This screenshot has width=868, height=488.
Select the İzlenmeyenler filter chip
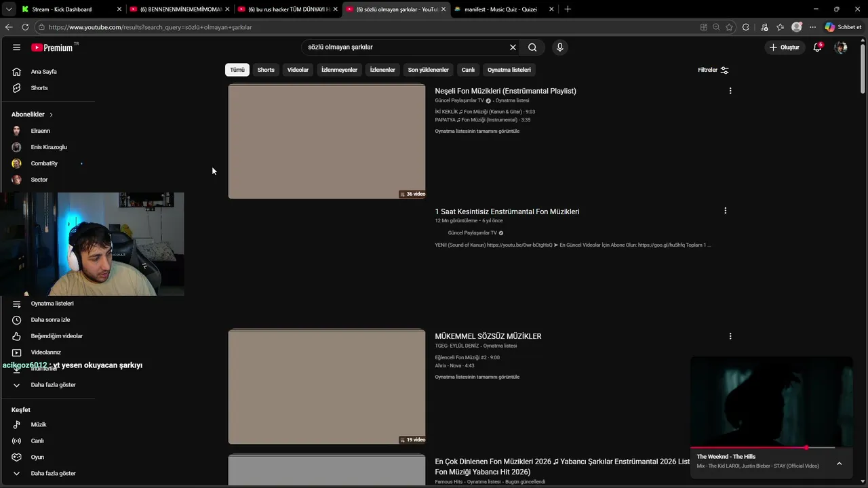point(339,70)
